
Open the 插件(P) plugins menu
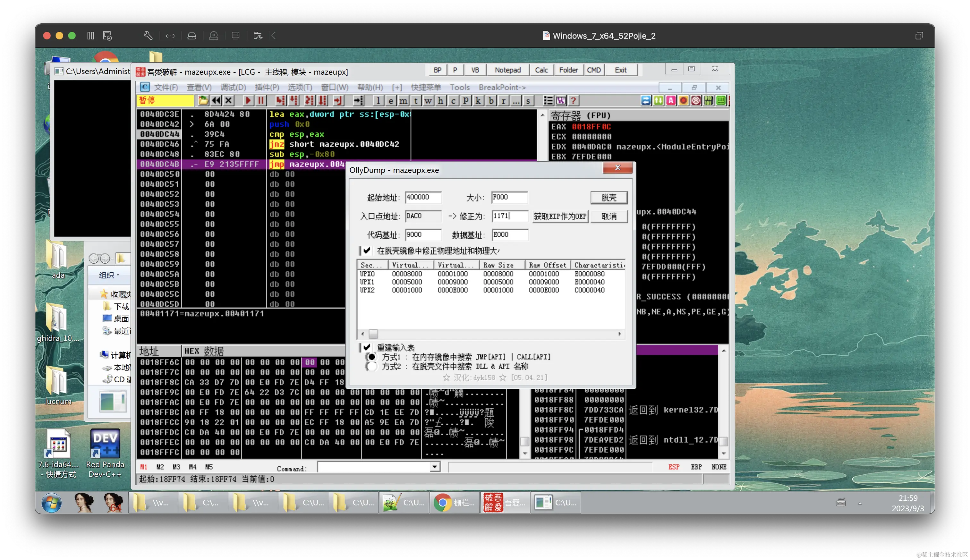[267, 87]
